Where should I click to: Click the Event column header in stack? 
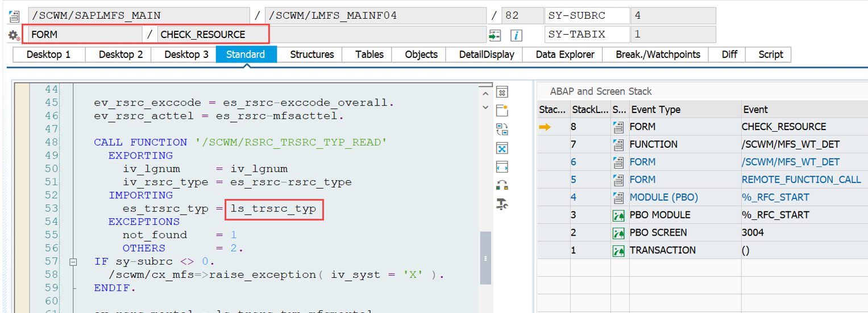804,110
